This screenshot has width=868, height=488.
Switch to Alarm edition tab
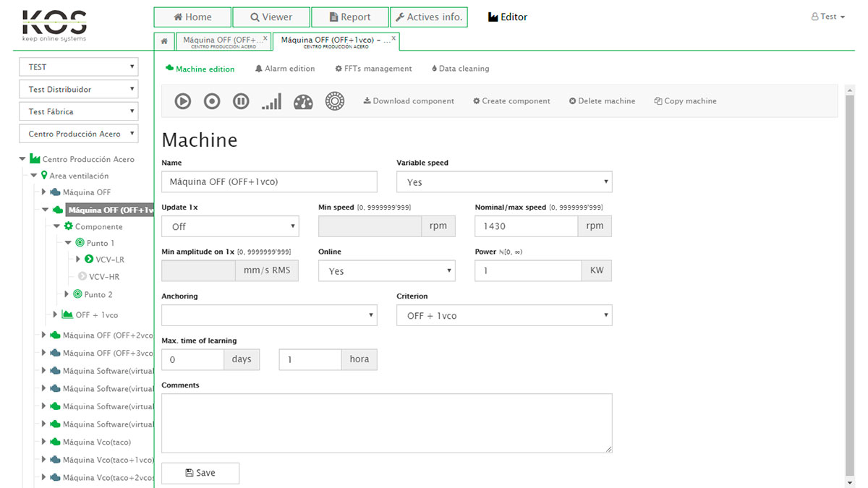coord(285,69)
